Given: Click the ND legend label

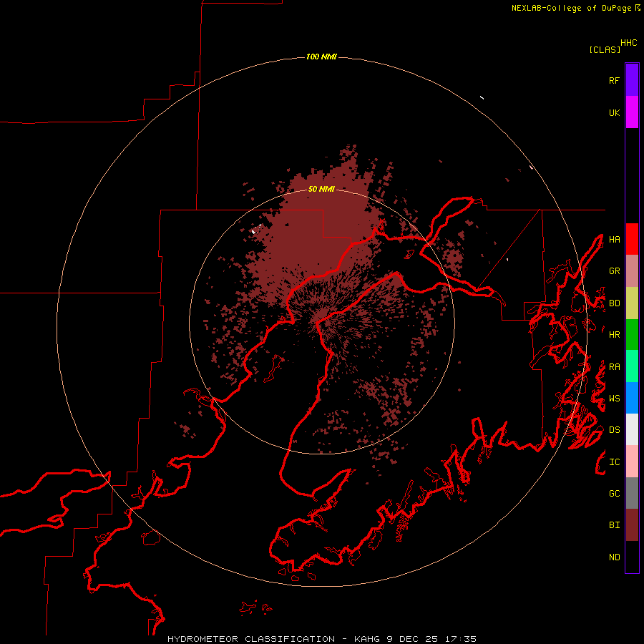Looking at the screenshot, I should (614, 557).
